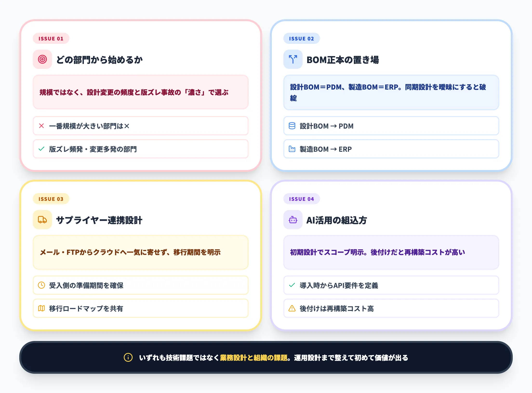This screenshot has height=393, width=532.
Task: Select the clock icon beside 受入側の準備期間を確保
Action: click(x=41, y=285)
